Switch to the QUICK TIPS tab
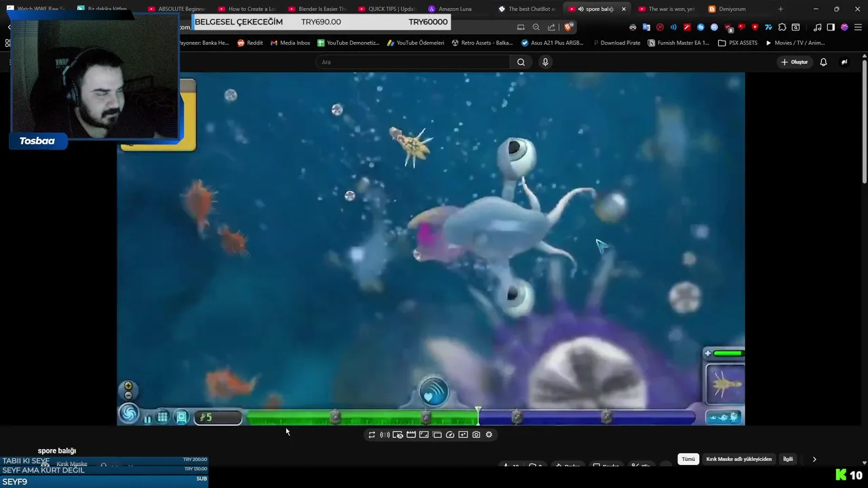The image size is (868, 488). (x=386, y=9)
